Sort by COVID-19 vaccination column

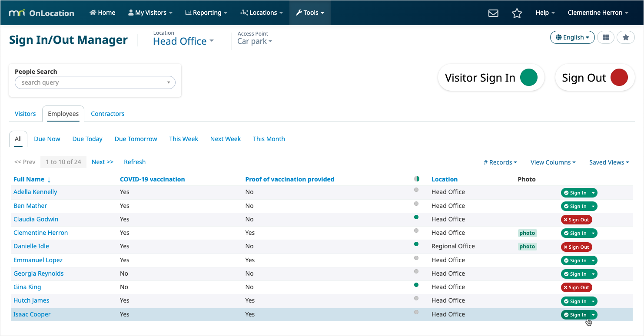[x=153, y=179]
